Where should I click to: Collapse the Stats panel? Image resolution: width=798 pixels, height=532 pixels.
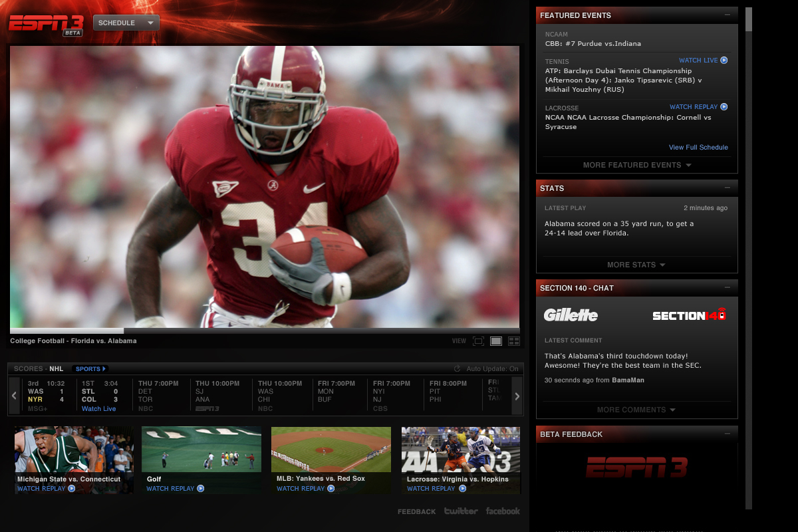click(728, 188)
